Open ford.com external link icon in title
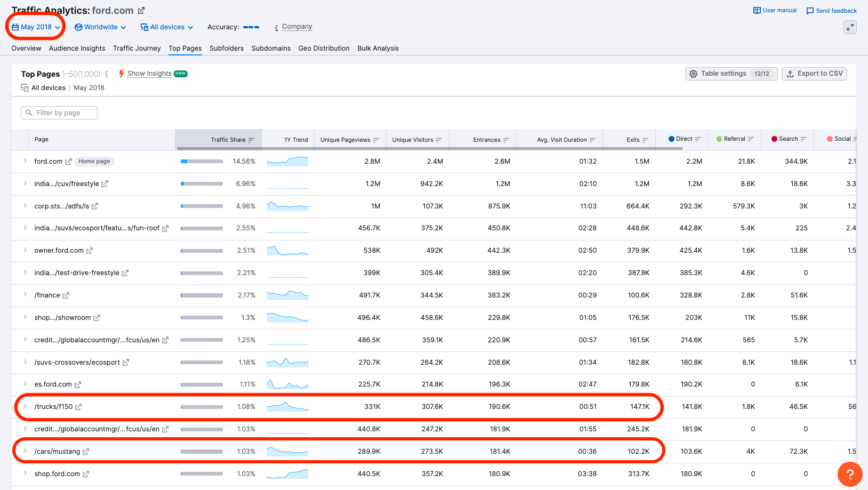868x490 pixels. pyautogui.click(x=141, y=11)
